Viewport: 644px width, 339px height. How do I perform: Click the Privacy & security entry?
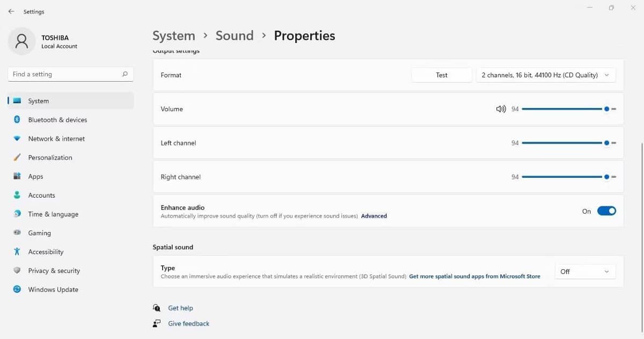(x=54, y=270)
